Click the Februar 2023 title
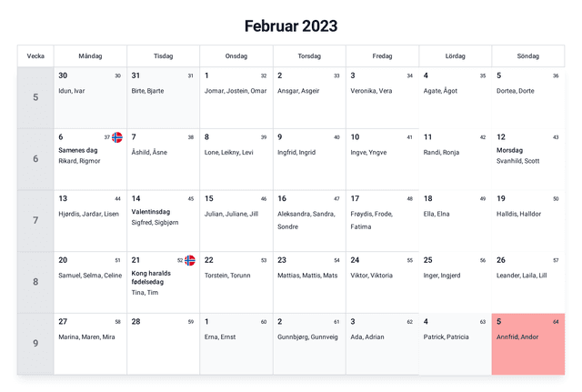 291,25
